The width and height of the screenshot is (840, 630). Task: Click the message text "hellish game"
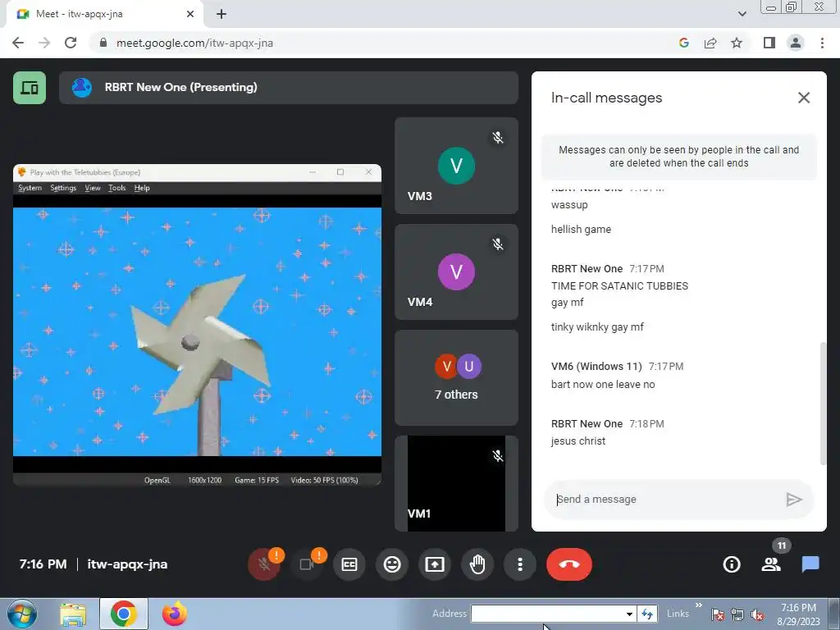coord(581,230)
